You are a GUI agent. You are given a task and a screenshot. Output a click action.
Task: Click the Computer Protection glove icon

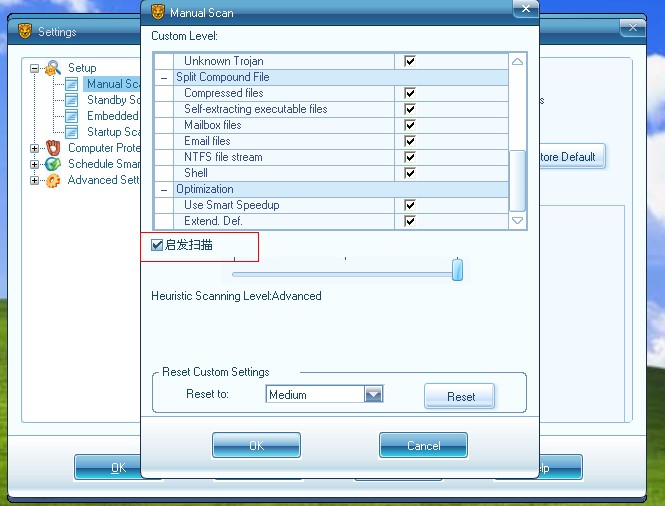coord(53,148)
